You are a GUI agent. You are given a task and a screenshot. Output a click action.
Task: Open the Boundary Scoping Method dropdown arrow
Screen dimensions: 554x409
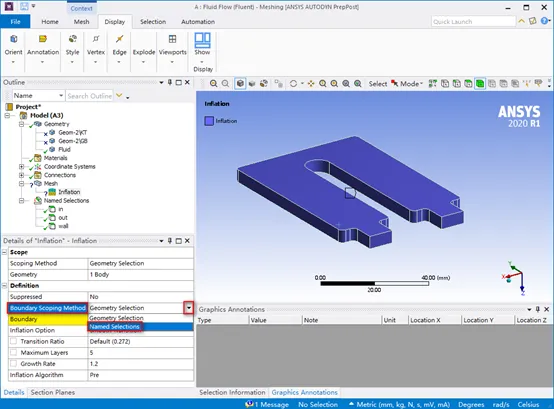point(189,308)
